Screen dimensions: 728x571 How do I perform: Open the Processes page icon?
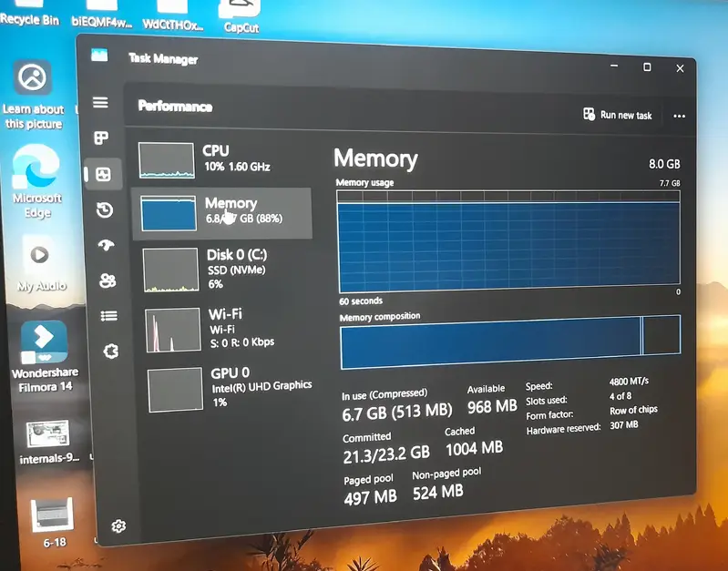pos(101,138)
